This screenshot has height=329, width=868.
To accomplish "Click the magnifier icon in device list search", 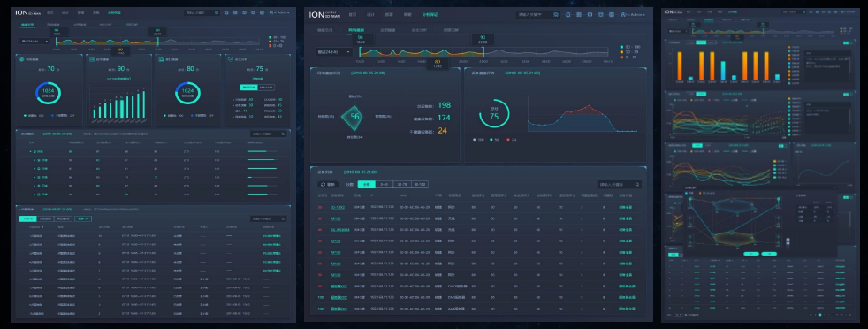I will click(x=637, y=185).
